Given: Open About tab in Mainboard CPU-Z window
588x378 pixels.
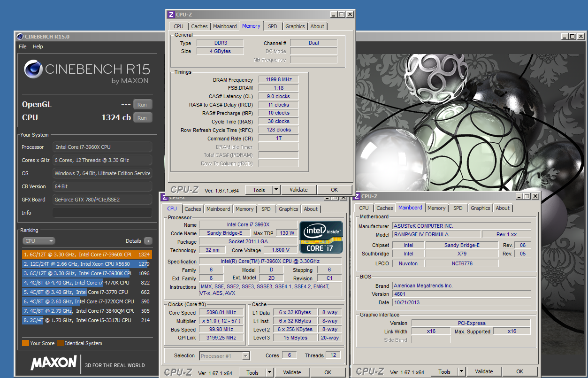Looking at the screenshot, I should coord(503,208).
